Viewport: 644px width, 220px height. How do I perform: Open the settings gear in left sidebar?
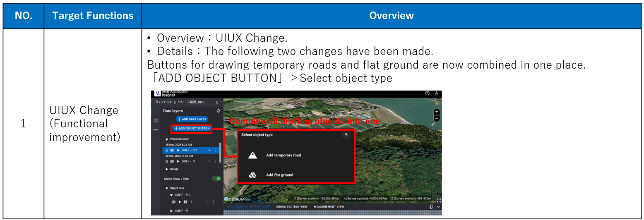click(x=156, y=121)
